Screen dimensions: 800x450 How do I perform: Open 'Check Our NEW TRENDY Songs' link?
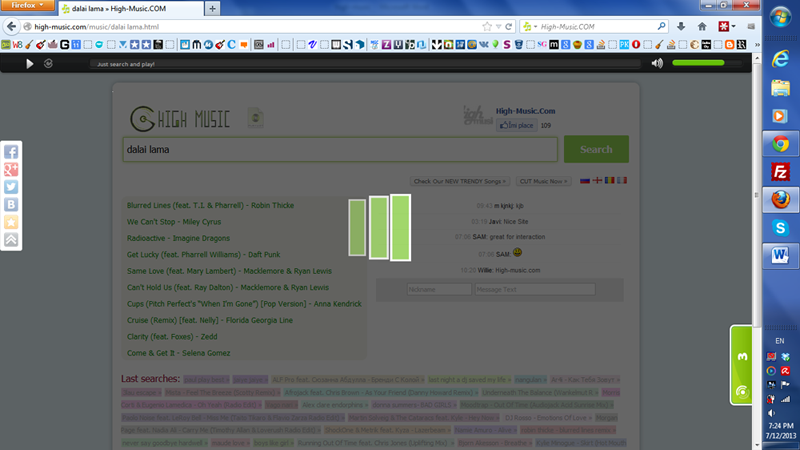460,181
